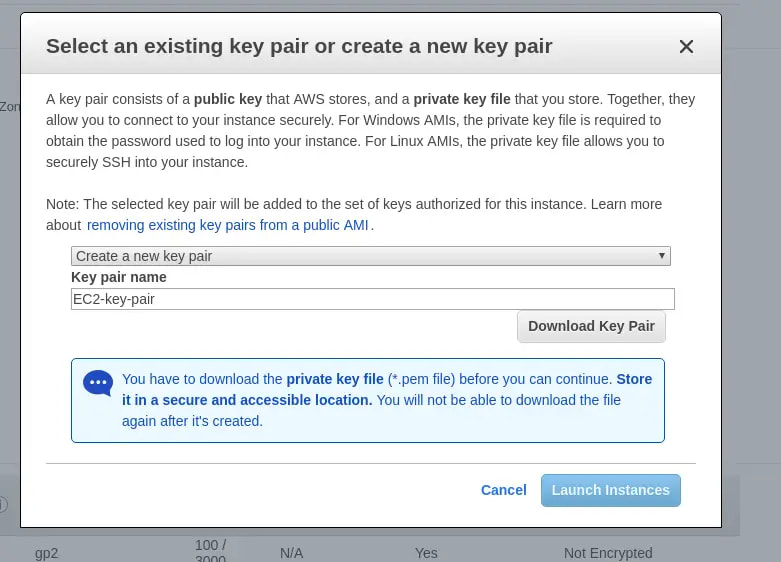Screen dimensions: 781x562
Task: Click the '100 / 3000' IOPS cell
Action: (x=211, y=551)
